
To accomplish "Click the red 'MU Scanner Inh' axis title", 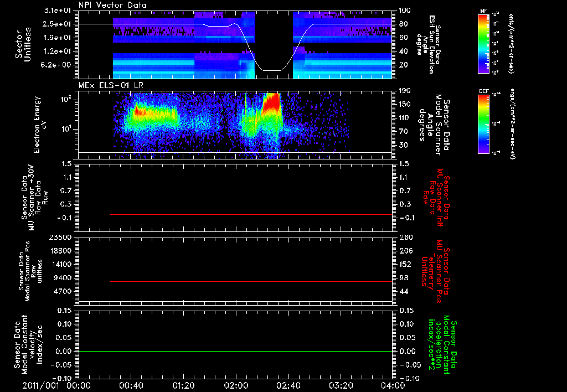I will (436, 198).
